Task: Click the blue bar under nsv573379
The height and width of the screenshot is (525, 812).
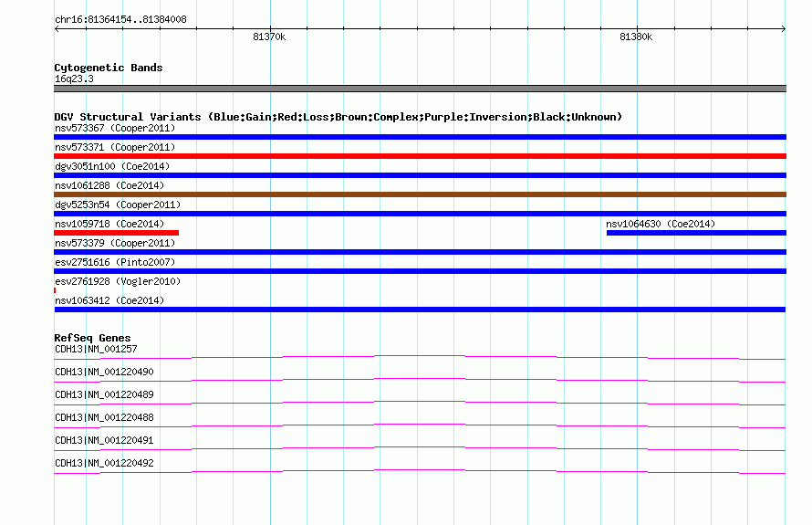Action: pyautogui.click(x=420, y=252)
